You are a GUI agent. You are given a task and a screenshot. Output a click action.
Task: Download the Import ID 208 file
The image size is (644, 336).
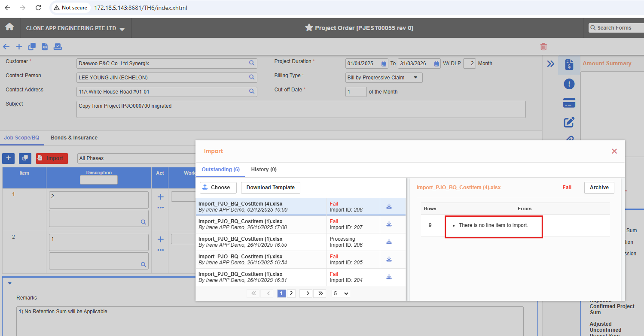pos(389,206)
